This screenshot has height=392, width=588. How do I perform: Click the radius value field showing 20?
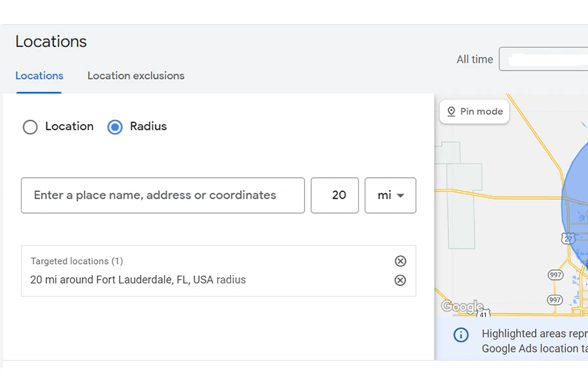click(x=335, y=195)
